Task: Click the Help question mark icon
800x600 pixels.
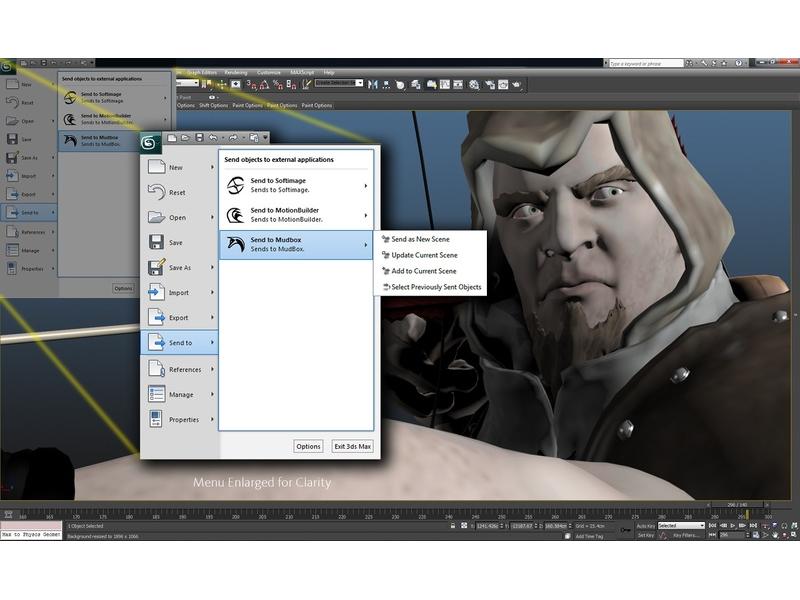Action: coord(738,63)
